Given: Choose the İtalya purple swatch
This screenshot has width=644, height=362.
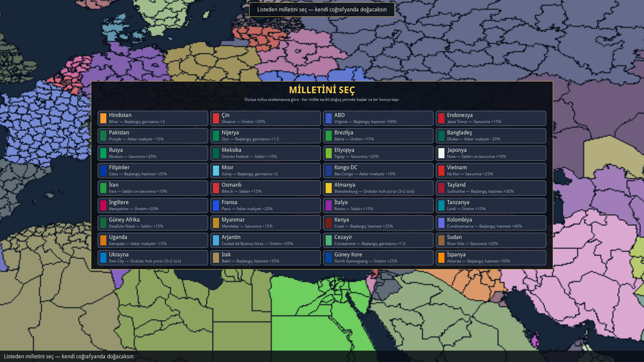Looking at the screenshot, I should (x=329, y=205).
